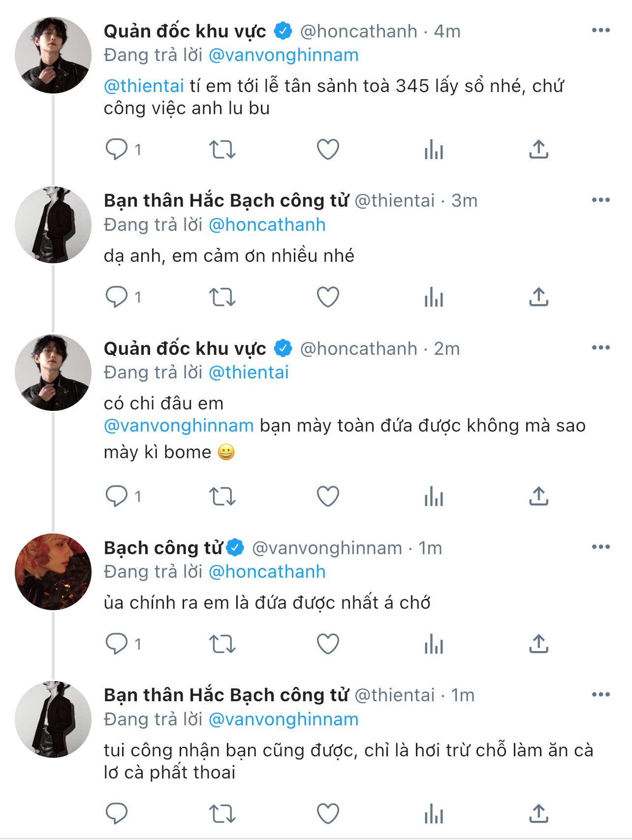Retweet Bạch công tử's 1m tweet
632x840 pixels.
click(x=222, y=644)
